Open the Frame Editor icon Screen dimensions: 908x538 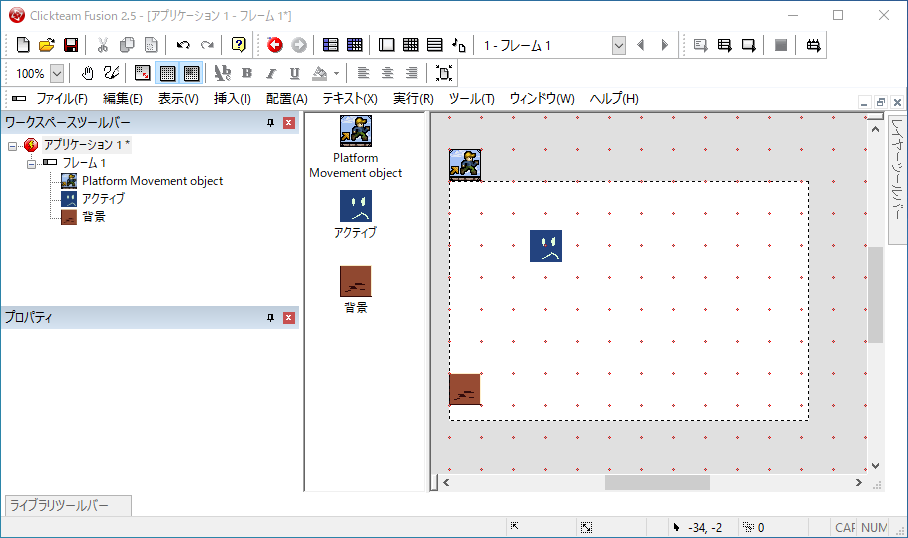click(x=386, y=45)
